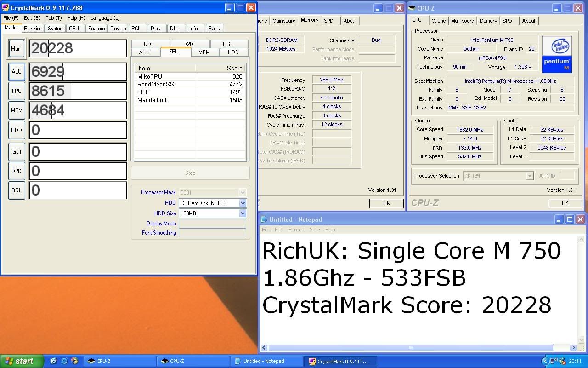Open Cache tab in right CPU-Z window
This screenshot has height=368, width=588.
(x=438, y=21)
